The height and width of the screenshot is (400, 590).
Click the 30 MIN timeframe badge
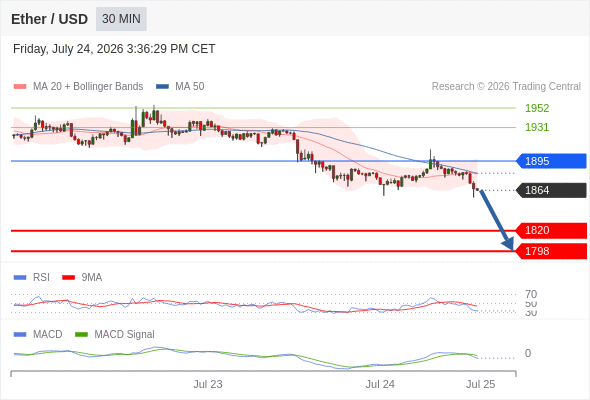pos(121,19)
